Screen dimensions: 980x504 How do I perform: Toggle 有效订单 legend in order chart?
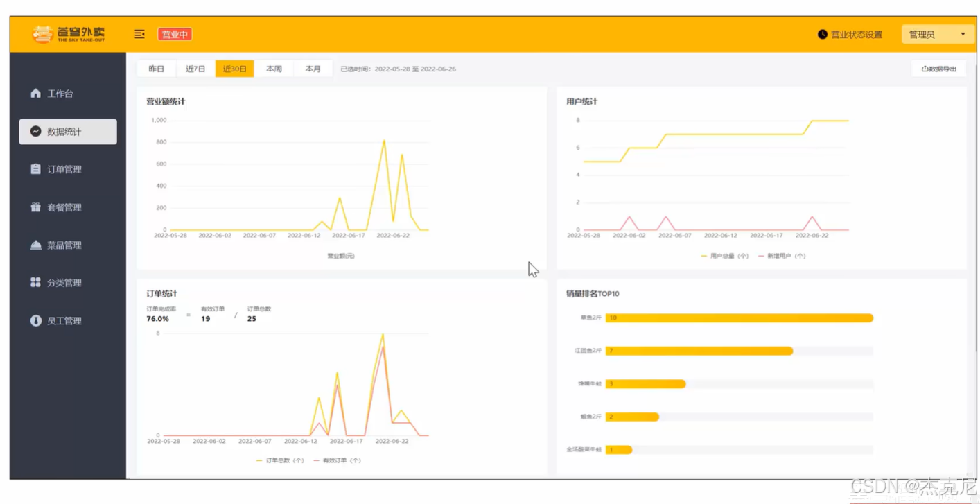coord(337,460)
